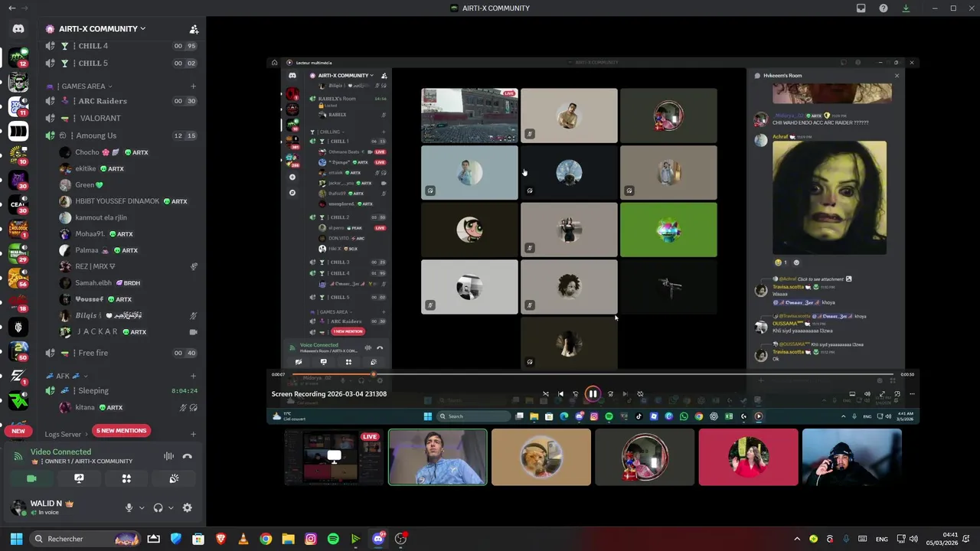Open volume control in system tray
This screenshot has width=980, height=551.
click(913, 539)
